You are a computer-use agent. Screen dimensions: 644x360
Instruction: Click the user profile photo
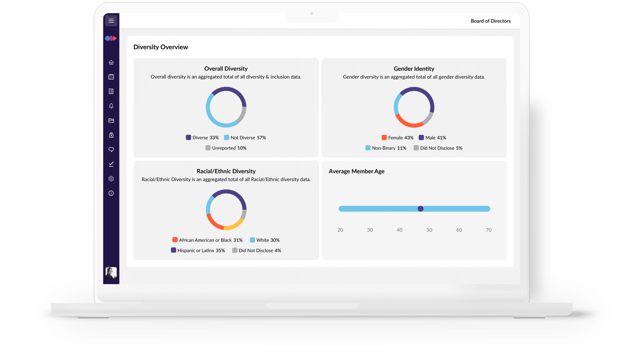point(111,272)
